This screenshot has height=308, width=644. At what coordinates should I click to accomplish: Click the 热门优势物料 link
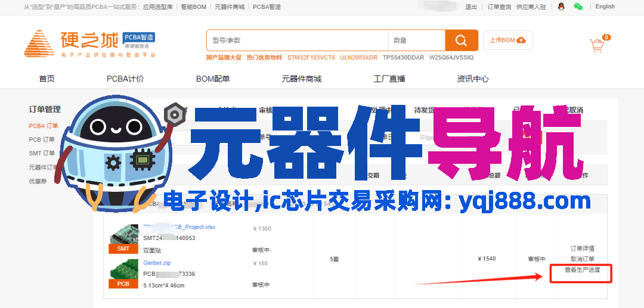click(264, 57)
